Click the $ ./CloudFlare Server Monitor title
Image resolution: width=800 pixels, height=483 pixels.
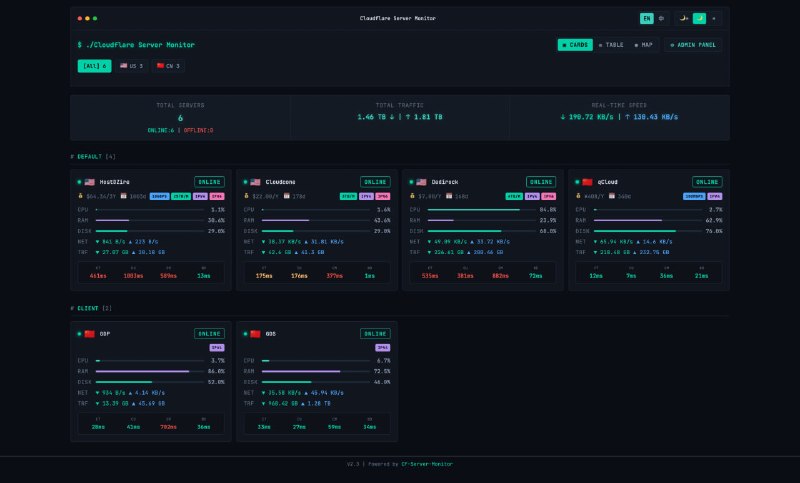[x=136, y=45]
